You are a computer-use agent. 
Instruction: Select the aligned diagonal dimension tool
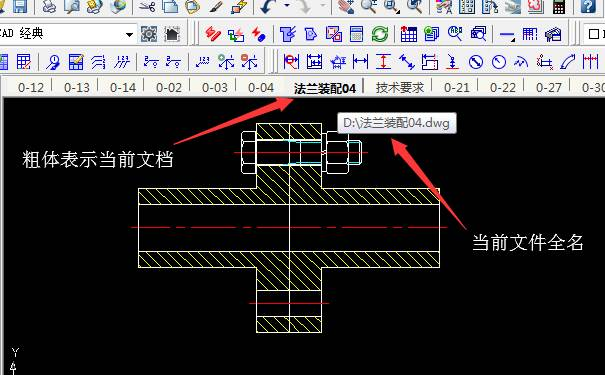point(407,62)
